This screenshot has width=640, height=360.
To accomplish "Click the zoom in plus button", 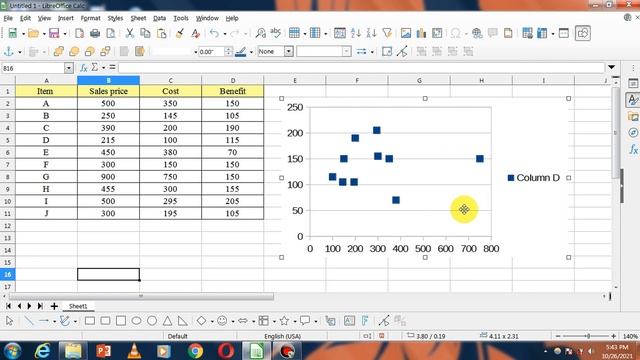I will click(613, 336).
